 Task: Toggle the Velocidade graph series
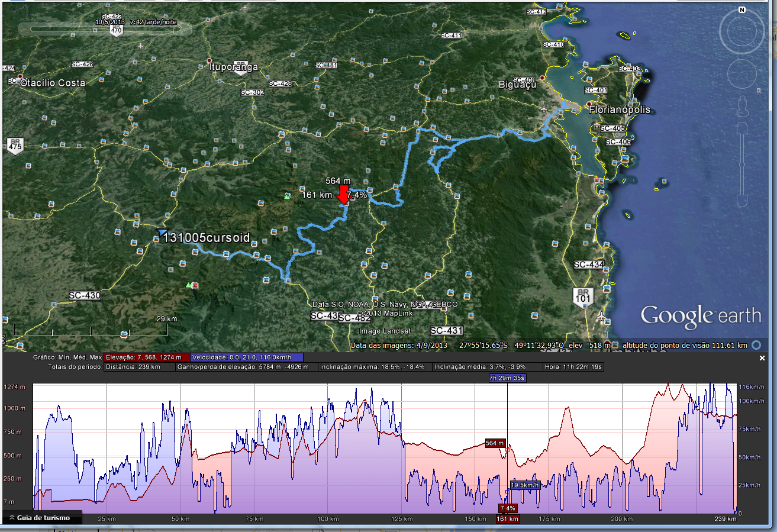[247, 357]
